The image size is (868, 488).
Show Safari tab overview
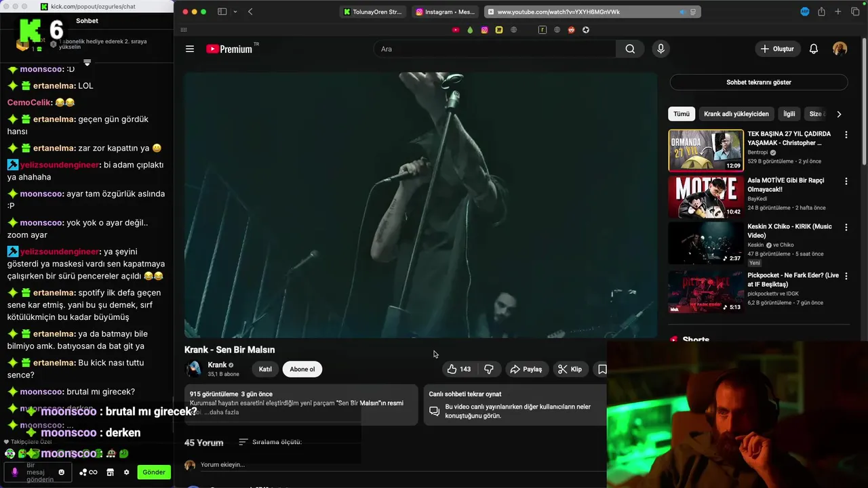pos(855,12)
